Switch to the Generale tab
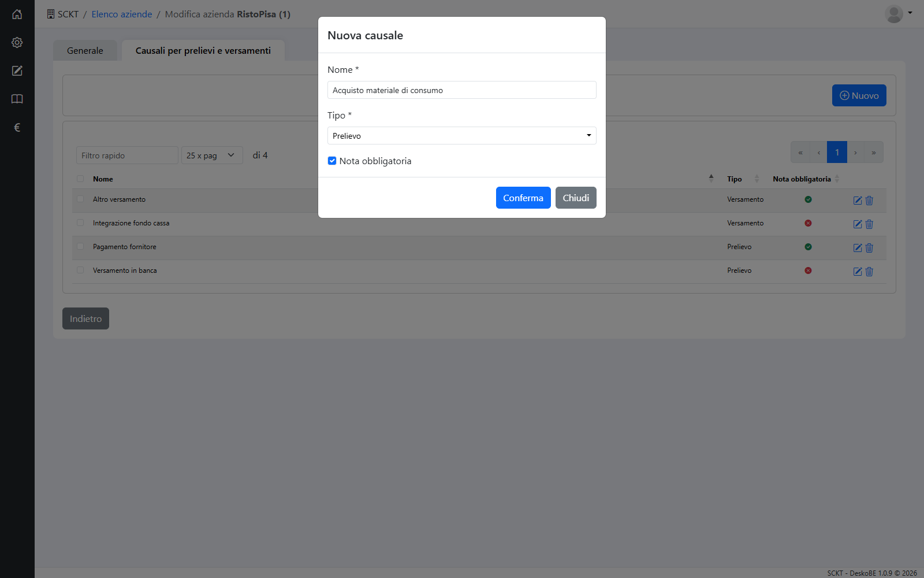924x578 pixels. (x=85, y=50)
